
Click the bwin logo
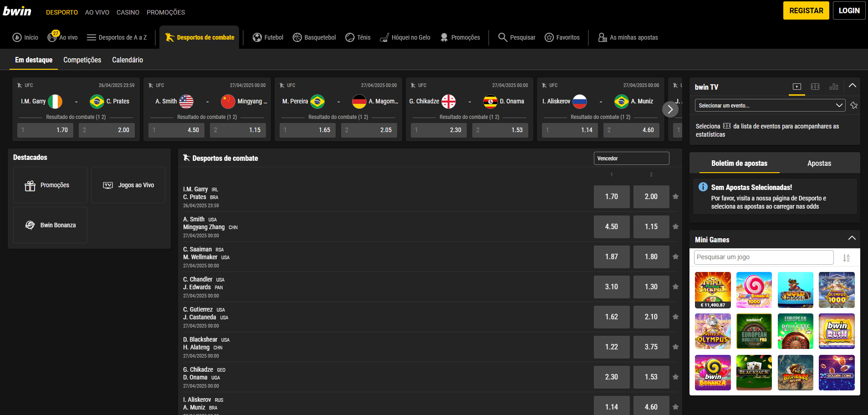[17, 11]
